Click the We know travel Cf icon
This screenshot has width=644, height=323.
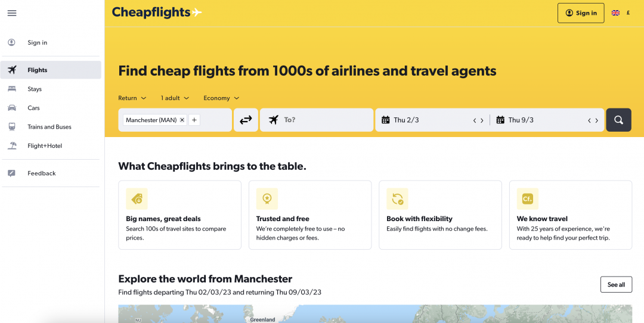pyautogui.click(x=527, y=199)
